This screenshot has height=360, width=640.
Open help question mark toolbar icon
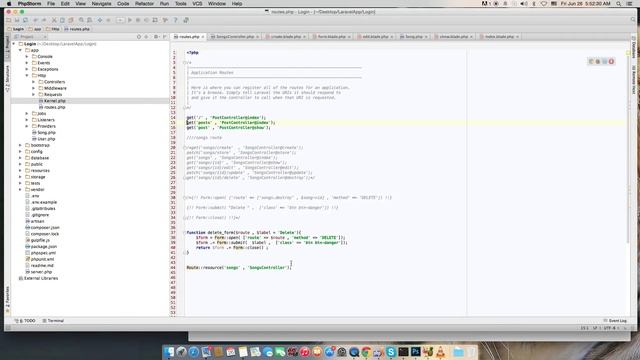coord(176,20)
